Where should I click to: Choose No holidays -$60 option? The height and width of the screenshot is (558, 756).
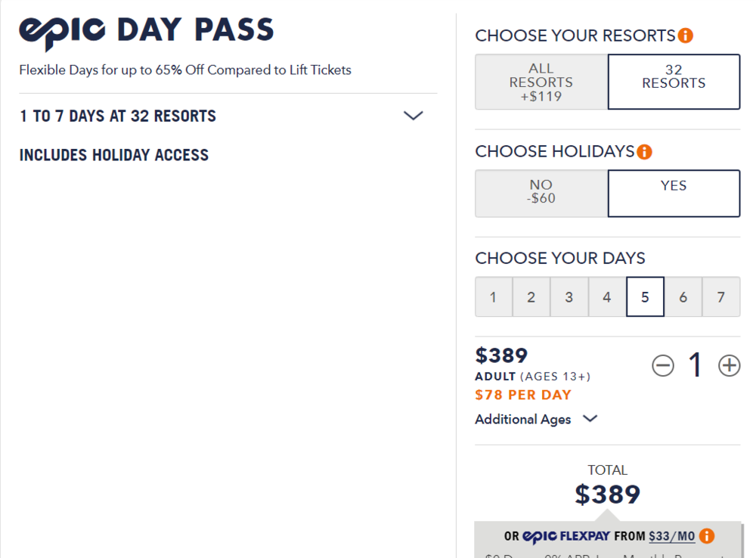pyautogui.click(x=541, y=193)
